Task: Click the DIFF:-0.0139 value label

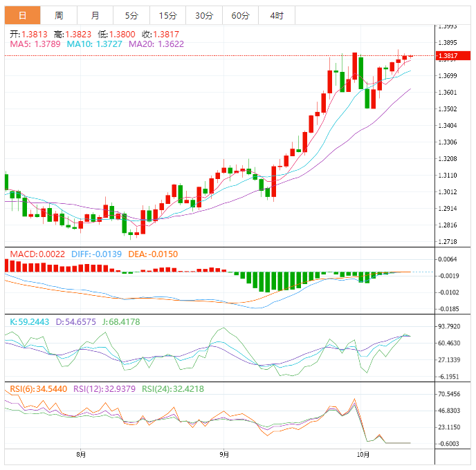Action: tap(97, 254)
